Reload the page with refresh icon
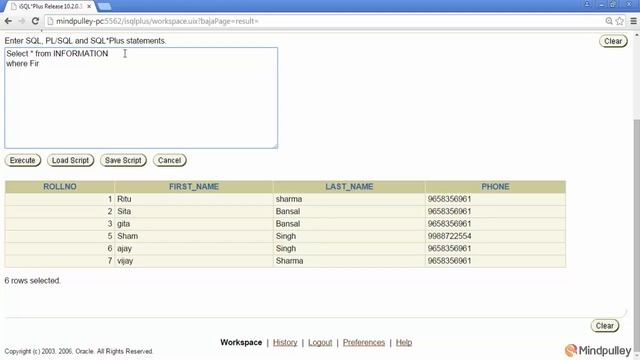This screenshot has width=640, height=360. pos(35,21)
